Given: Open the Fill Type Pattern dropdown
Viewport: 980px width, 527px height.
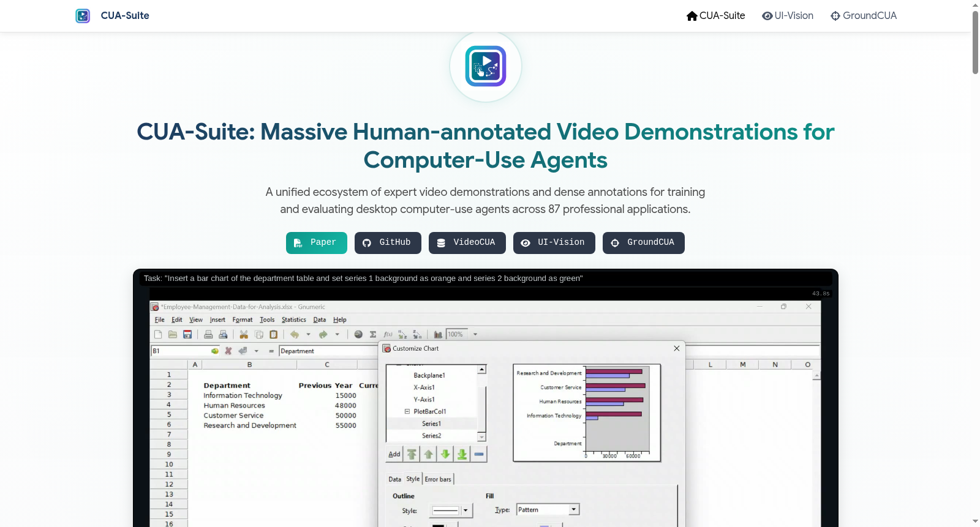Looking at the screenshot, I should click(x=548, y=510).
